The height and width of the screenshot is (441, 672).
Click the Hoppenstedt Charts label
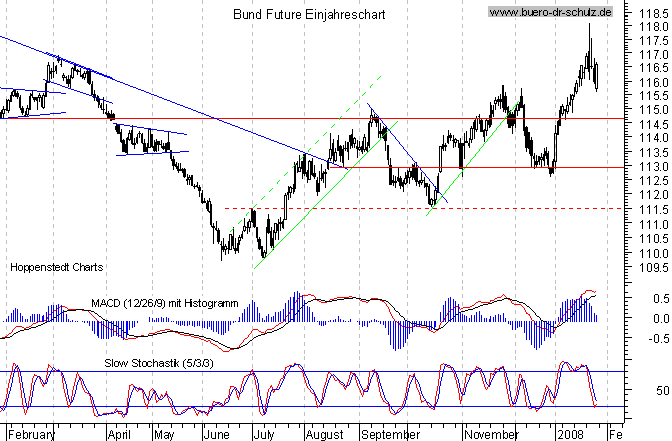[x=57, y=267]
